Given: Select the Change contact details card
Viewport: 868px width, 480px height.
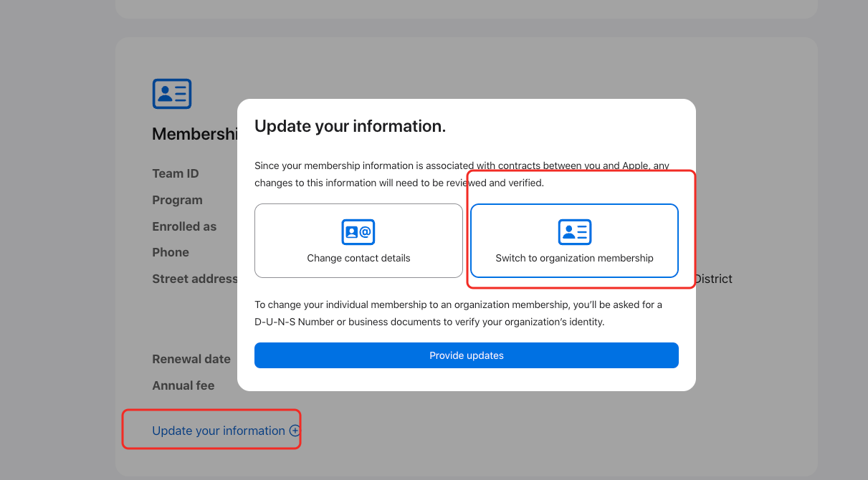Looking at the screenshot, I should [x=358, y=241].
